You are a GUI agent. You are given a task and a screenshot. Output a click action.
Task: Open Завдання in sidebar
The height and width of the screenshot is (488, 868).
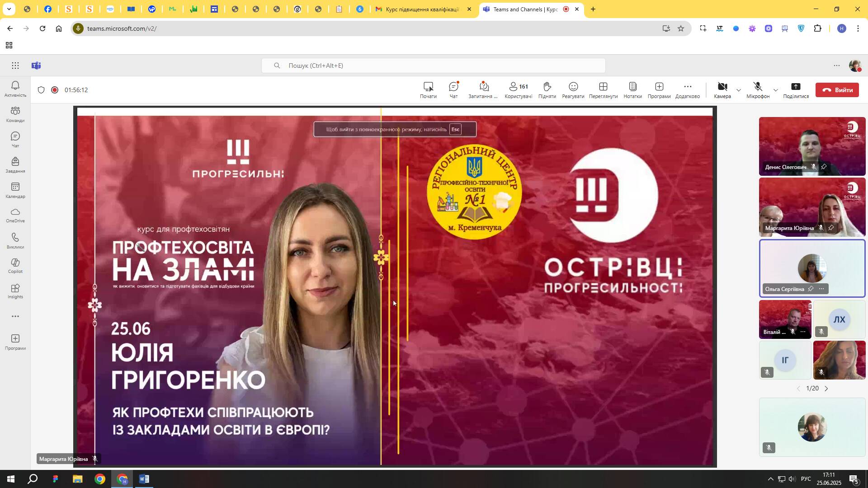tap(15, 165)
